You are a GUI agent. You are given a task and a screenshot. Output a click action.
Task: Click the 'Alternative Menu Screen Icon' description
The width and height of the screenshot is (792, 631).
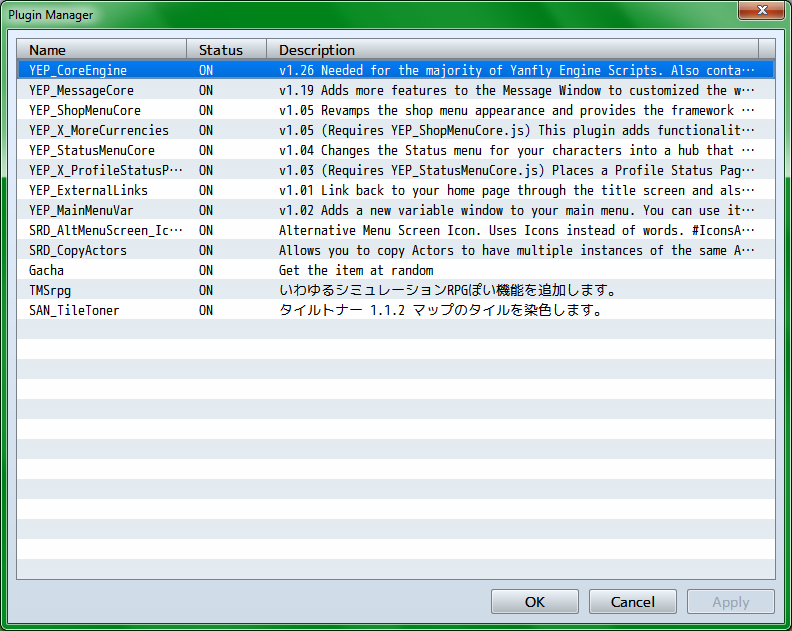click(x=517, y=230)
